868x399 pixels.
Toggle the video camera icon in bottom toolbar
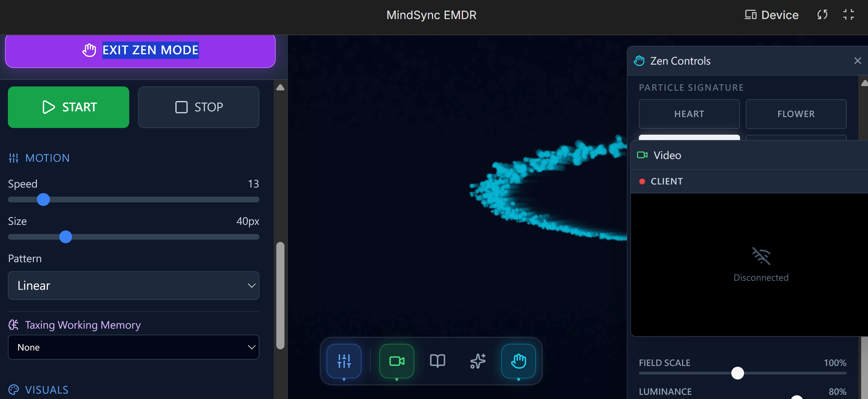(x=397, y=361)
